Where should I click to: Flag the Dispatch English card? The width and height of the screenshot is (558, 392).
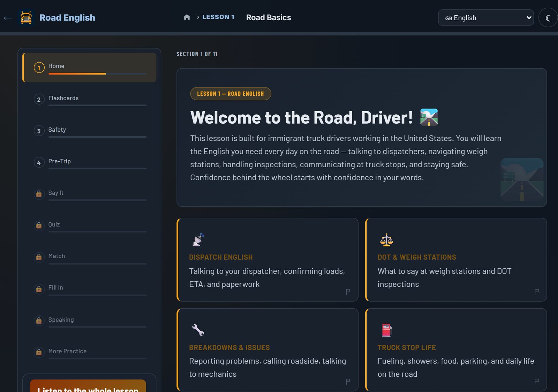click(348, 292)
